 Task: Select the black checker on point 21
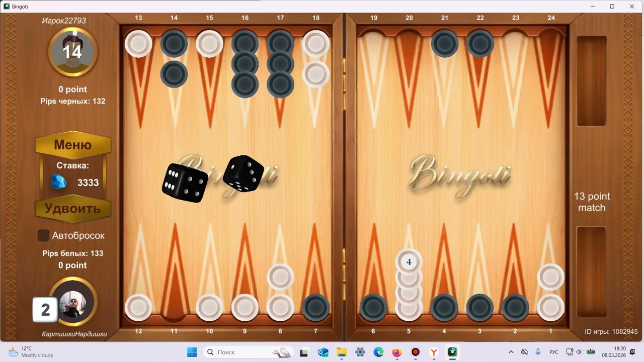pyautogui.click(x=445, y=44)
